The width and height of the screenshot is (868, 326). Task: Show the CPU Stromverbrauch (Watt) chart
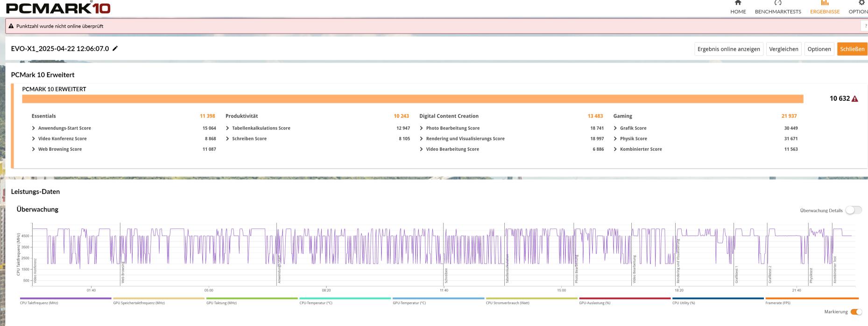pyautogui.click(x=531, y=300)
